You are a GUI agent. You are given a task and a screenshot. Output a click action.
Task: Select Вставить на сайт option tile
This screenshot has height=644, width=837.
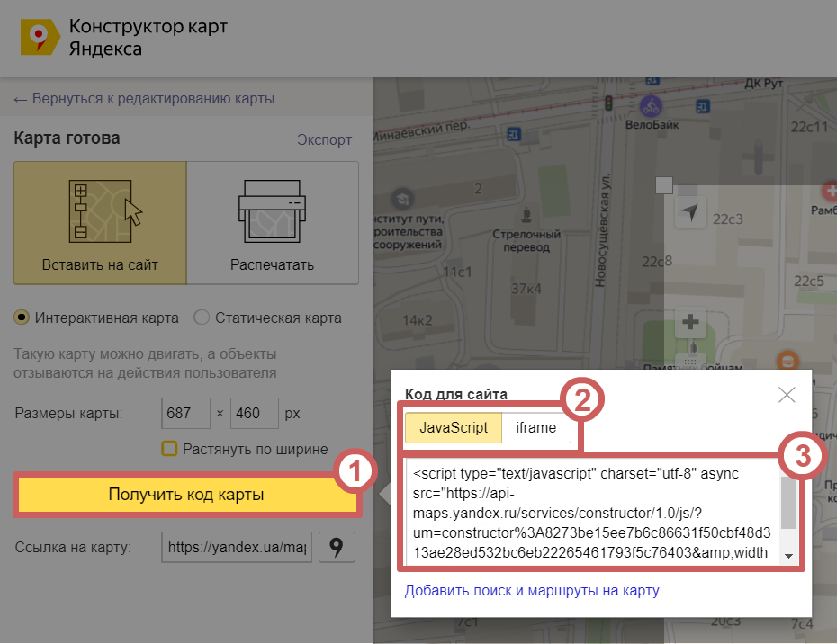[100, 222]
